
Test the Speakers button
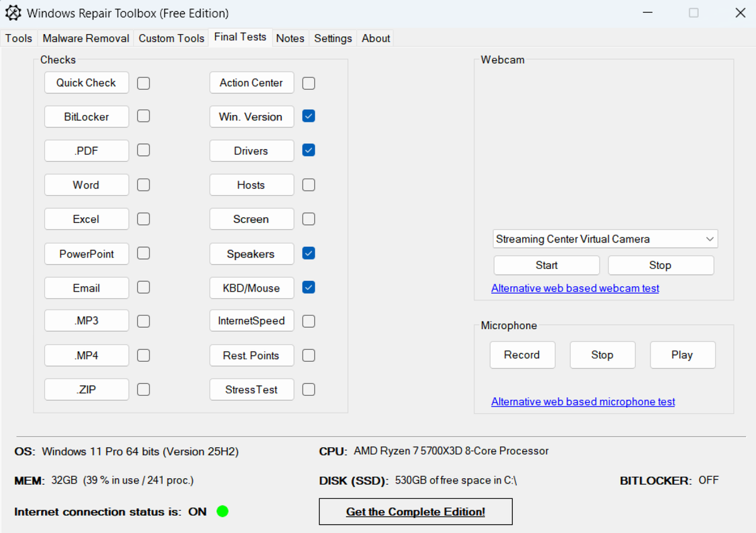[x=252, y=254]
